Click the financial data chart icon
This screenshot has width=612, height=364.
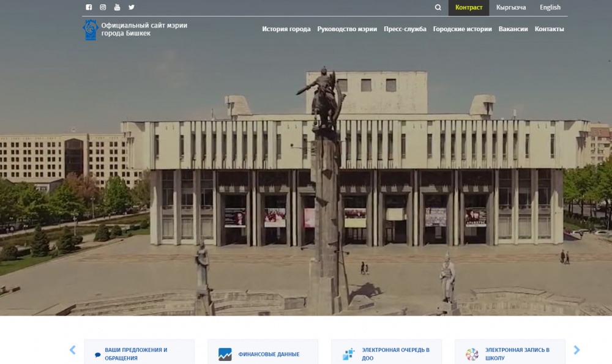225,354
